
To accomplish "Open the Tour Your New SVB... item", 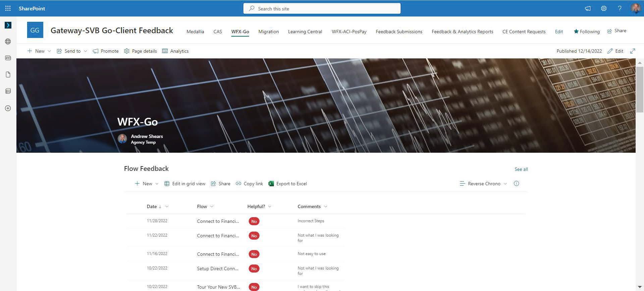I will [x=218, y=287].
